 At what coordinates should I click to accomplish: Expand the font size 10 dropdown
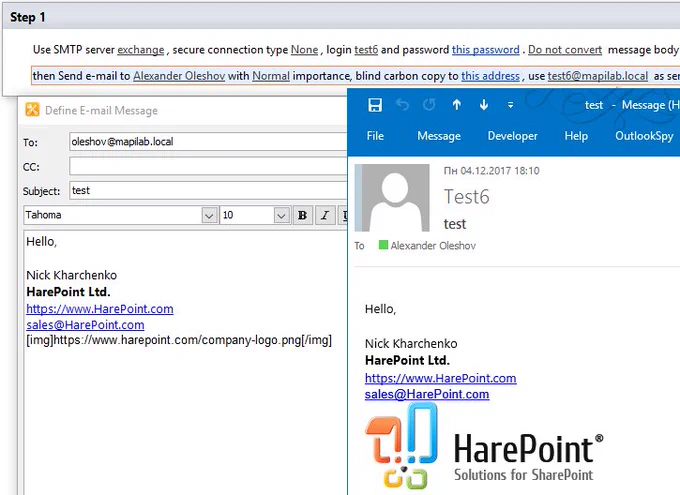281,215
